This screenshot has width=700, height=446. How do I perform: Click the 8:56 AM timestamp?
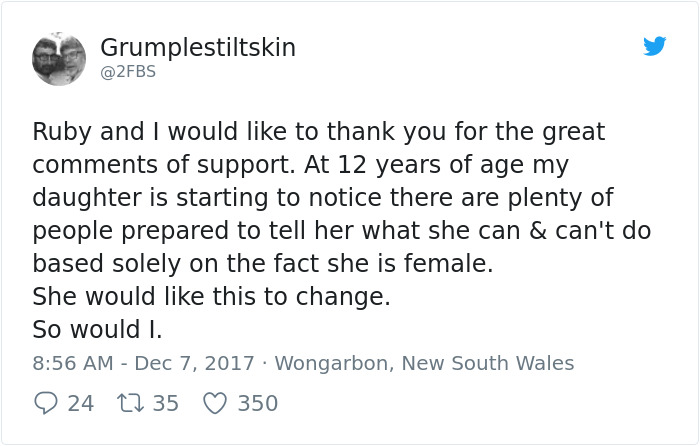69,363
